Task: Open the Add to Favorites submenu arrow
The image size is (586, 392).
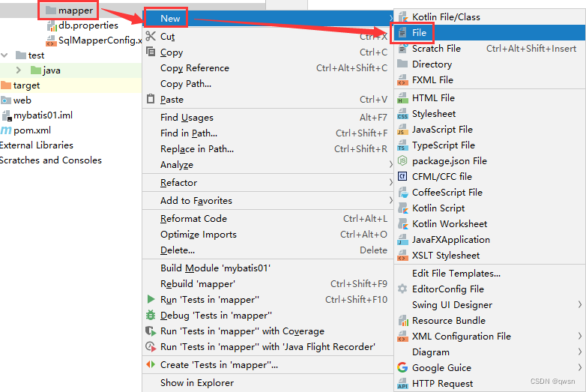Action: (x=390, y=200)
